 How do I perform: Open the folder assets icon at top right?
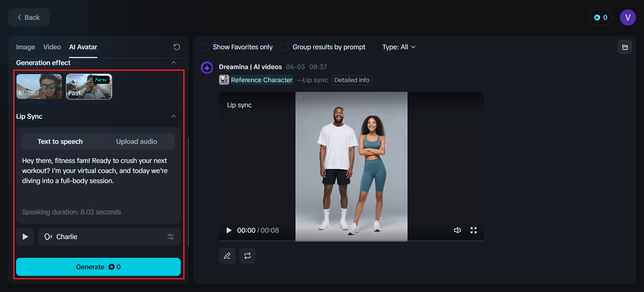pyautogui.click(x=625, y=47)
